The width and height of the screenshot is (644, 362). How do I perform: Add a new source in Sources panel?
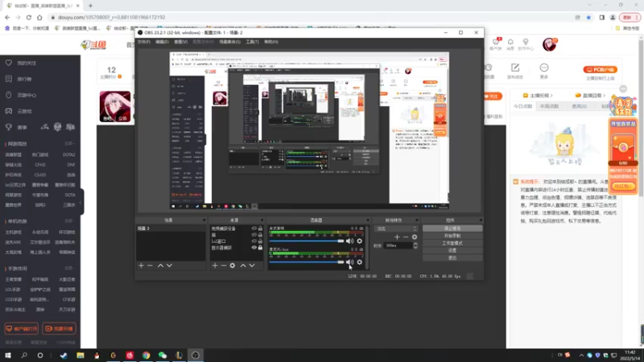(x=215, y=265)
